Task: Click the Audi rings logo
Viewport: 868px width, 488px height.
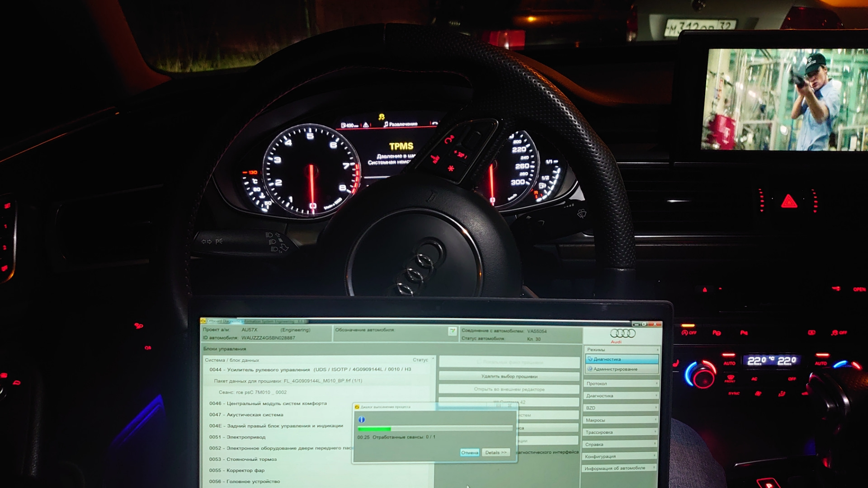Action: point(623,334)
